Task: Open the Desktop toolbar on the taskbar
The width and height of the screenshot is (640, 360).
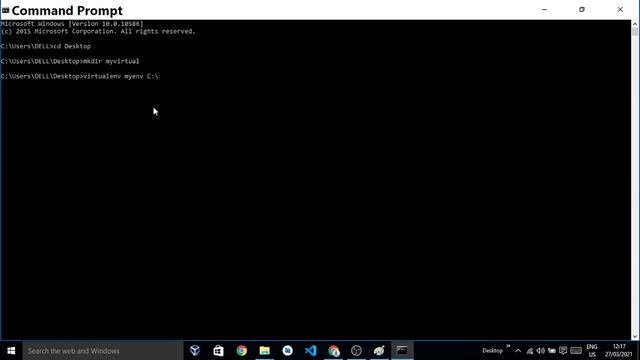Action: pyautogui.click(x=492, y=351)
